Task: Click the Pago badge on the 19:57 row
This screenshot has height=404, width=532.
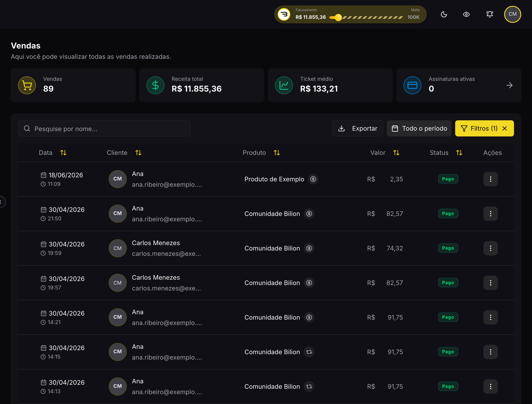Action: pos(448,283)
